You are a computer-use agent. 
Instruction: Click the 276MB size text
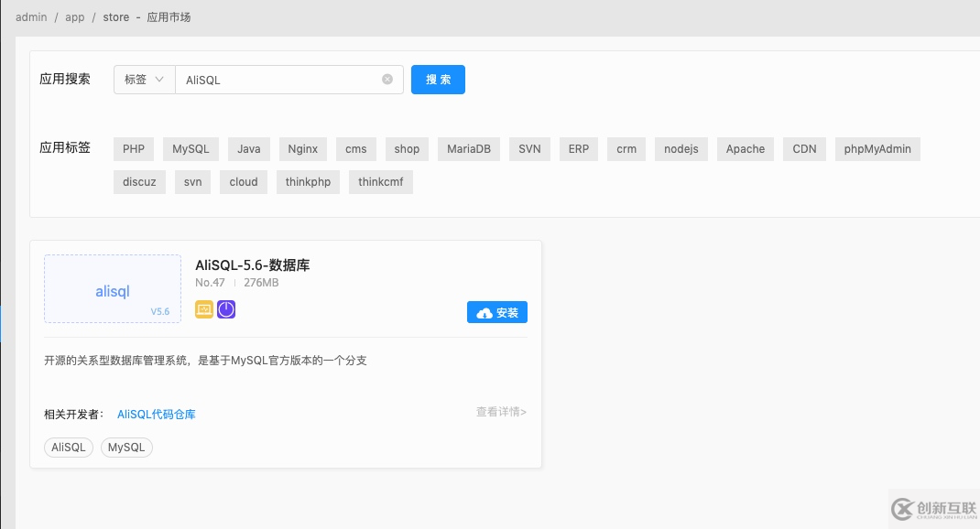(261, 283)
